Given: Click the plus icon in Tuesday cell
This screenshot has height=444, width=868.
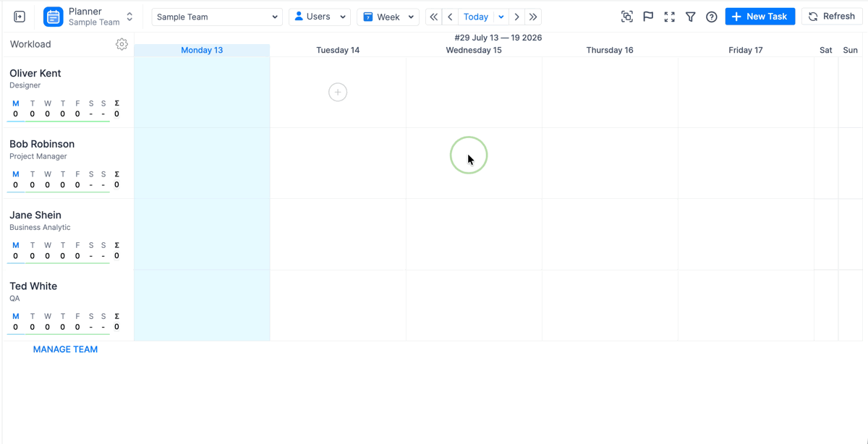Looking at the screenshot, I should click(338, 92).
